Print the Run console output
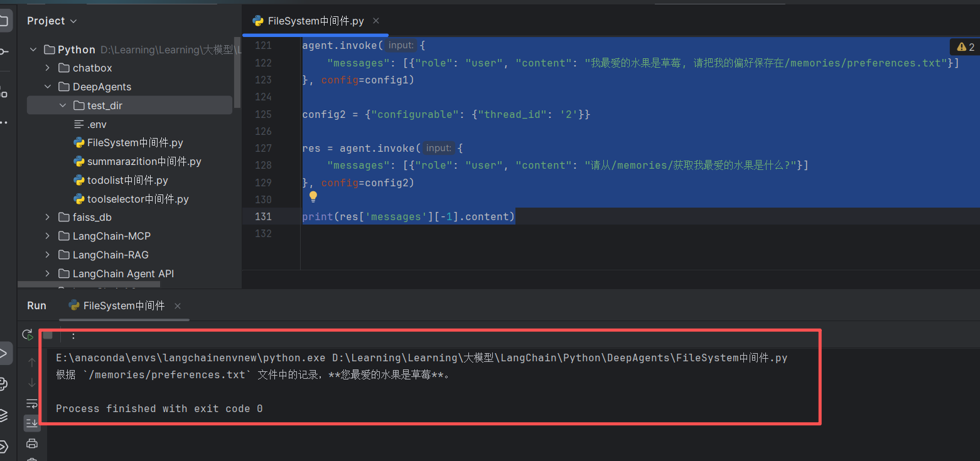This screenshot has height=461, width=980. click(x=32, y=443)
